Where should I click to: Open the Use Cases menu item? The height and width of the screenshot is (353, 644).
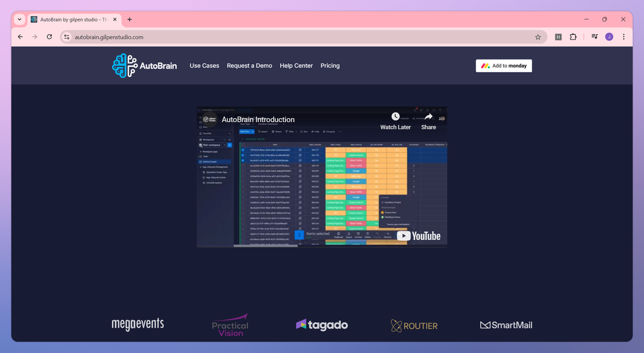[204, 66]
